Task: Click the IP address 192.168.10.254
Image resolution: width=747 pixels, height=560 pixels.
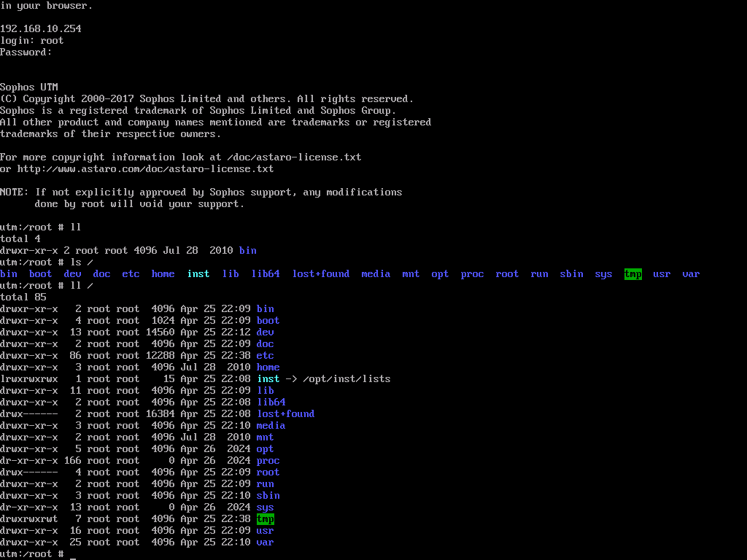Action: point(41,28)
